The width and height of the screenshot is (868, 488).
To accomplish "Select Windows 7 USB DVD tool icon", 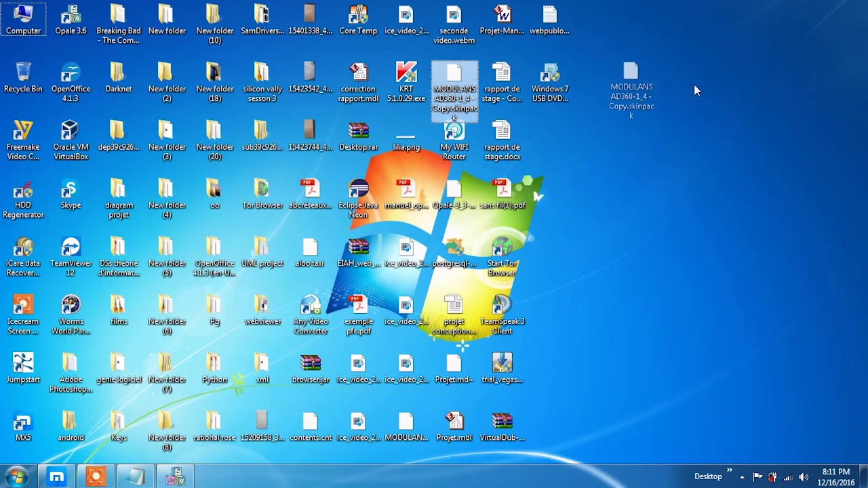I will 550,83.
